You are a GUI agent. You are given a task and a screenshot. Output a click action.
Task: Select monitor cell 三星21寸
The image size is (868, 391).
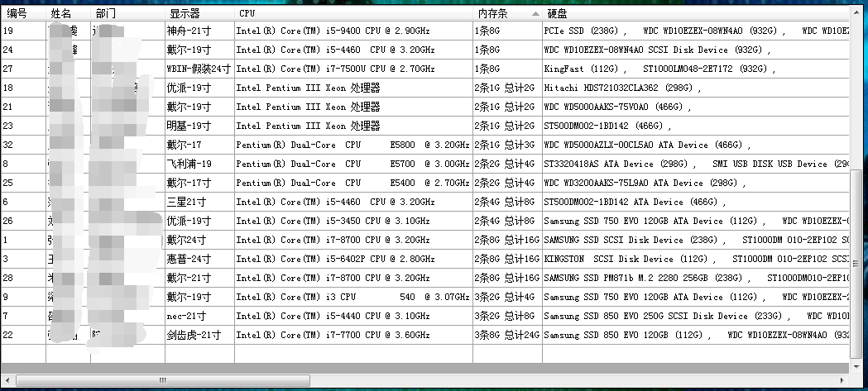(200, 202)
